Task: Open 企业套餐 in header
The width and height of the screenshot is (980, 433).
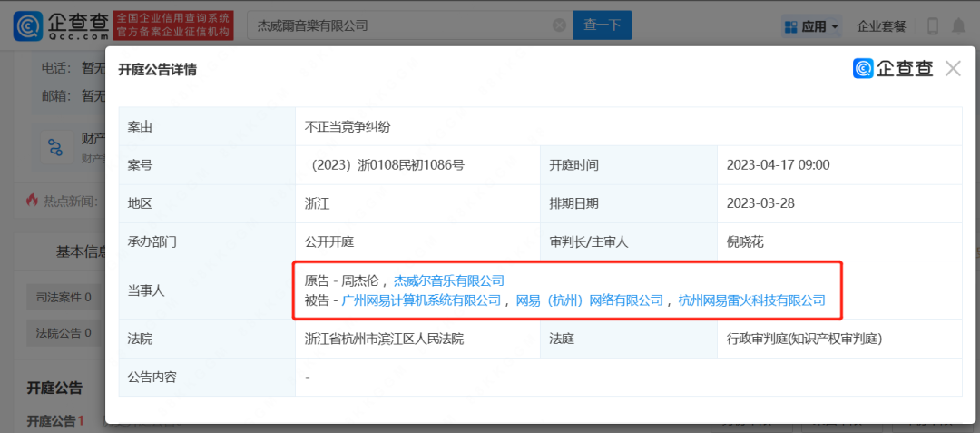Action: pyautogui.click(x=880, y=26)
